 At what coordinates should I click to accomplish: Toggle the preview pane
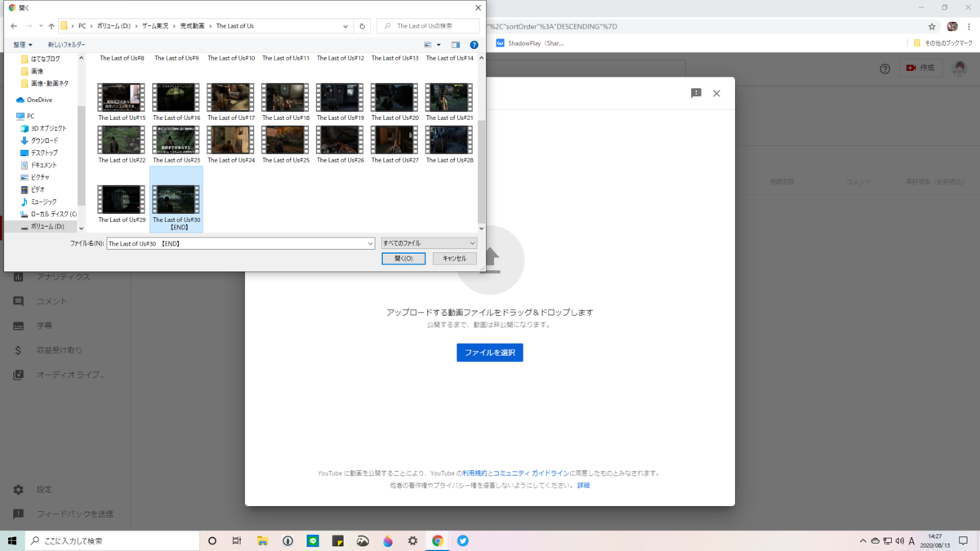(x=456, y=45)
